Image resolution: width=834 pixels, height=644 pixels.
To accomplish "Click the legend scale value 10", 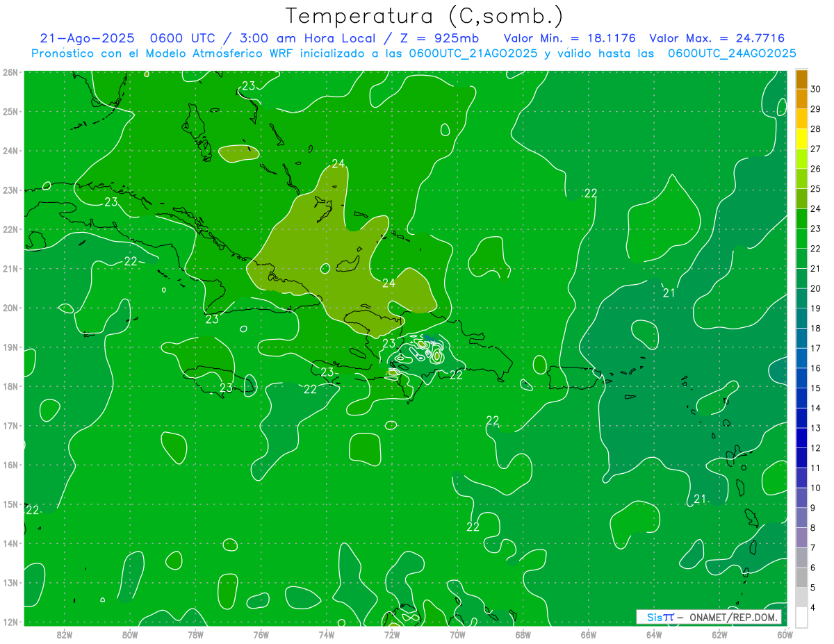I will (816, 488).
